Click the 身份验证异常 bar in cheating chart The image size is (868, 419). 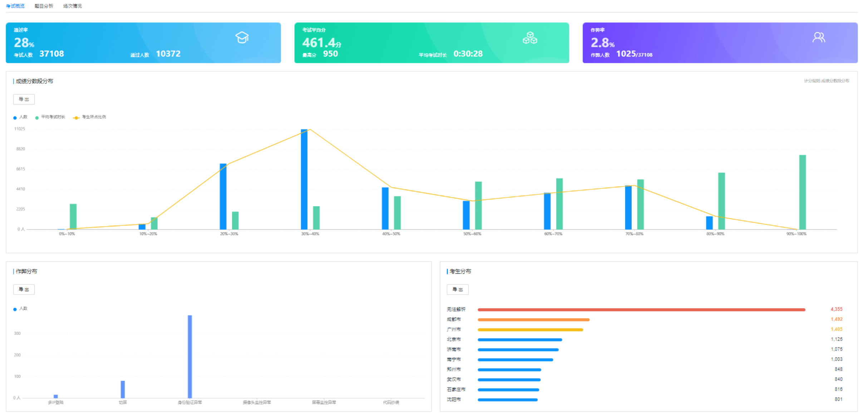click(x=190, y=356)
